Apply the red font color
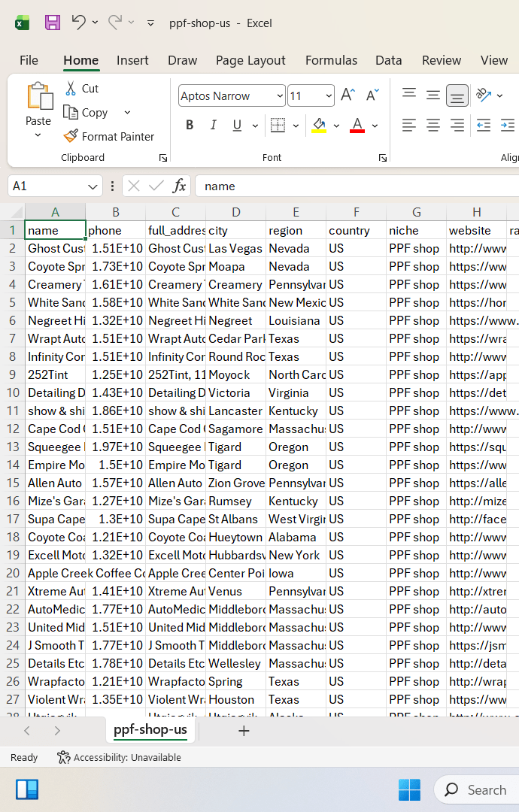 [x=357, y=125]
